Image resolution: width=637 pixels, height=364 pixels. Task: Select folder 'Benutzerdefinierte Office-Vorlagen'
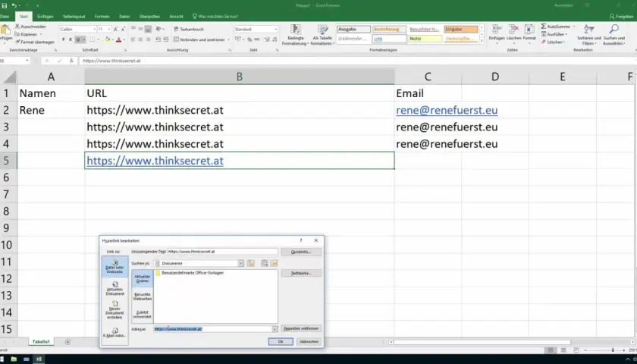click(x=190, y=273)
